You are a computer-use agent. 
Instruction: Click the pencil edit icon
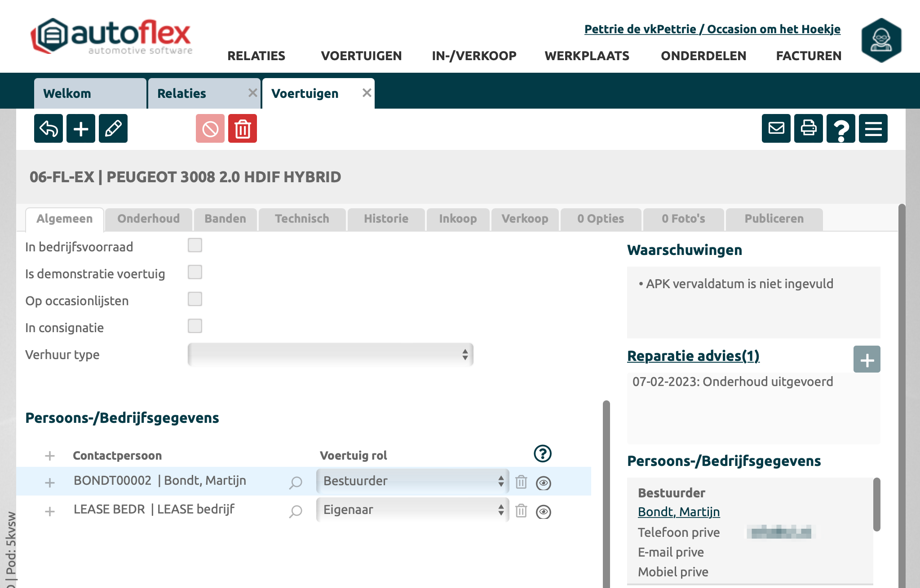[x=113, y=129]
